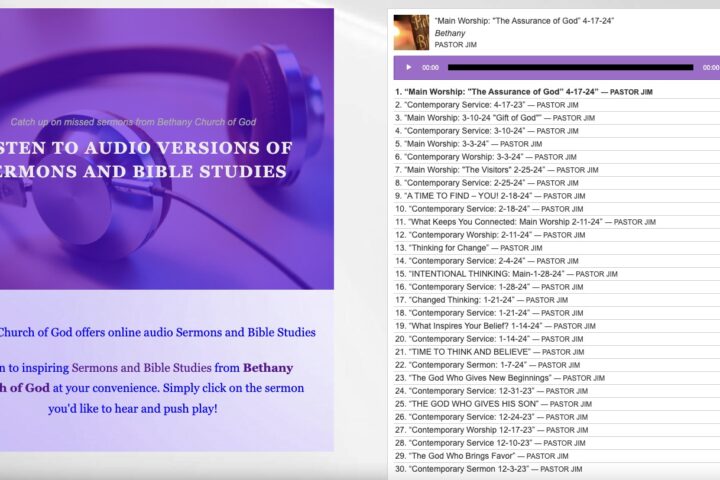The height and width of the screenshot is (480, 720).
Task: Select track 5 Main Worship: 3-3-24
Action: pyautogui.click(x=557, y=144)
